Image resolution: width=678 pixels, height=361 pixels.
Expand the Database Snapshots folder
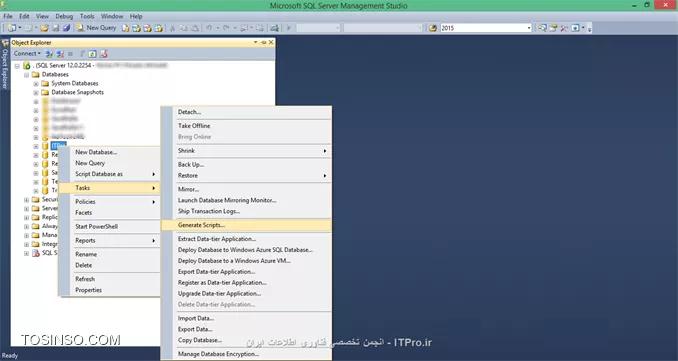(36, 93)
